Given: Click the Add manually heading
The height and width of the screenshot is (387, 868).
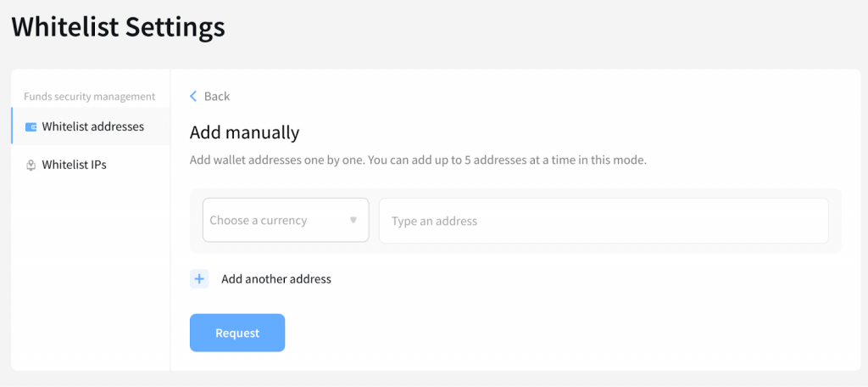Looking at the screenshot, I should [245, 132].
